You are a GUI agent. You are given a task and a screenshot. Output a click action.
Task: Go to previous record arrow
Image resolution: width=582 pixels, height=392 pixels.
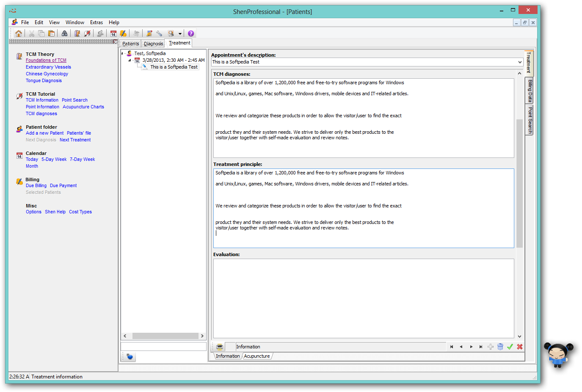[x=461, y=347]
